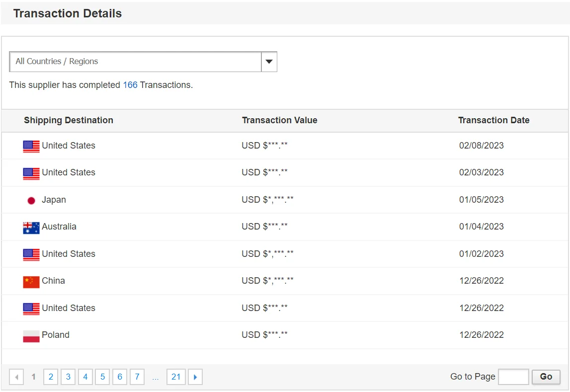The width and height of the screenshot is (570, 392).
Task: Click the Poland flag icon
Action: (31, 336)
